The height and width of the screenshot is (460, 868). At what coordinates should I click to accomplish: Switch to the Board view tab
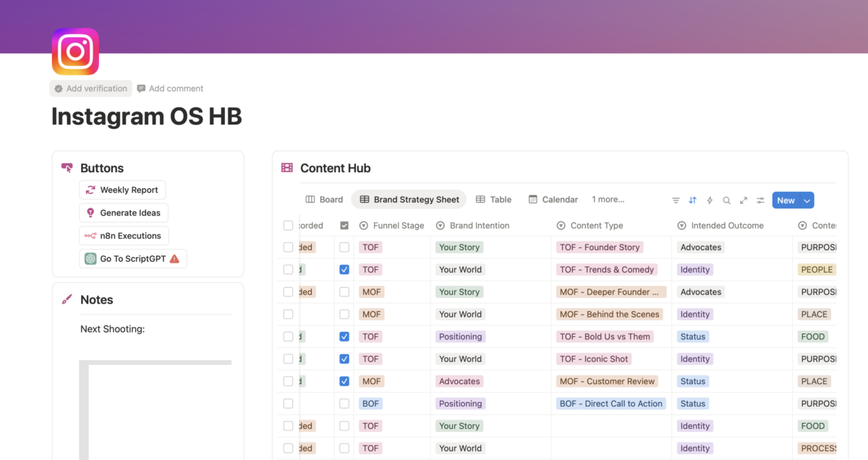[324, 200]
